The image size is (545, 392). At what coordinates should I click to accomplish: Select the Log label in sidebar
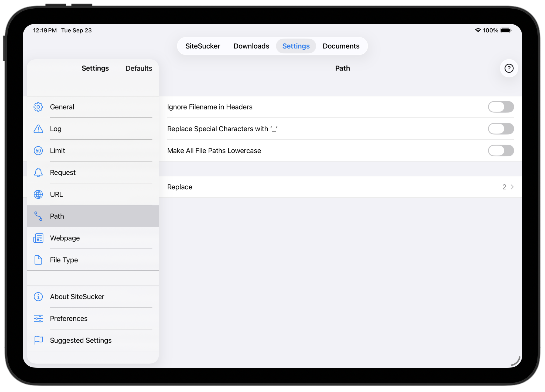pyautogui.click(x=56, y=129)
